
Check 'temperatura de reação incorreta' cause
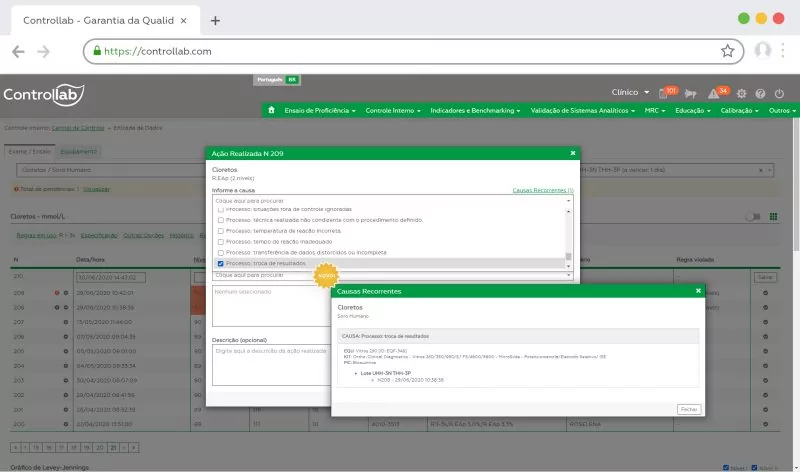(220, 231)
